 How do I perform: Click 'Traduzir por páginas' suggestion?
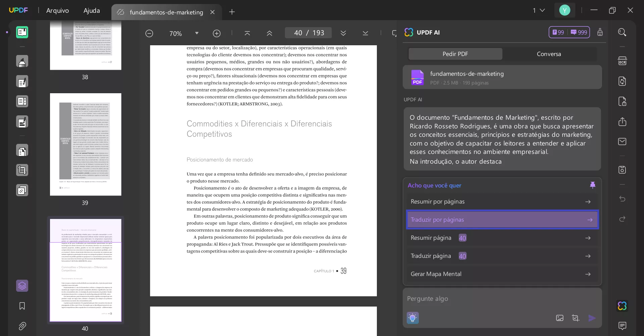click(x=502, y=220)
